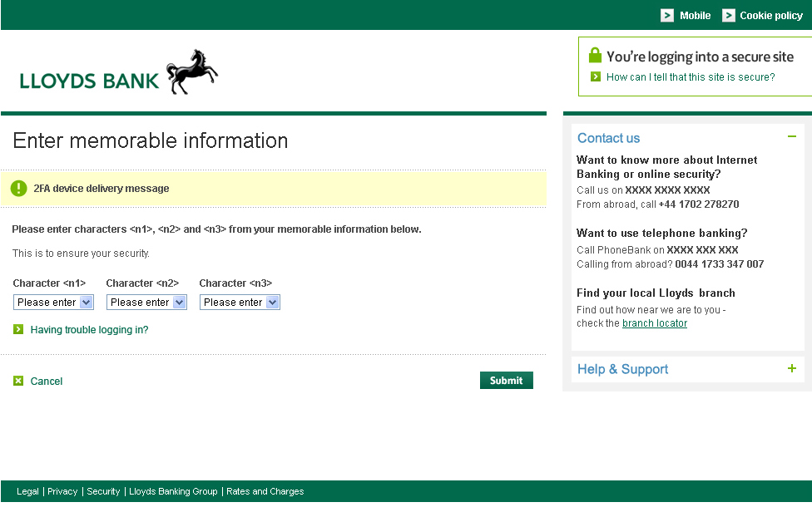Follow the branch locator link
The image size is (812, 517).
[x=655, y=323]
